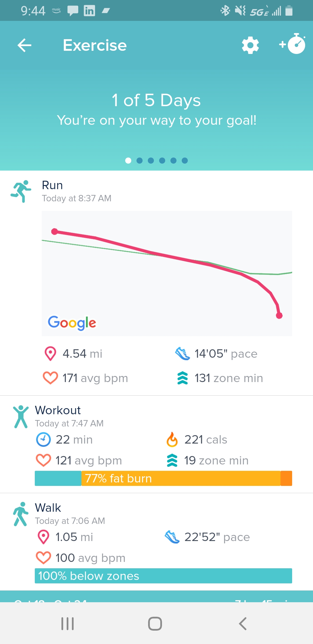This screenshot has width=313, height=644.
Task: Tap the flame icon next to 221 cals
Action: (172, 439)
